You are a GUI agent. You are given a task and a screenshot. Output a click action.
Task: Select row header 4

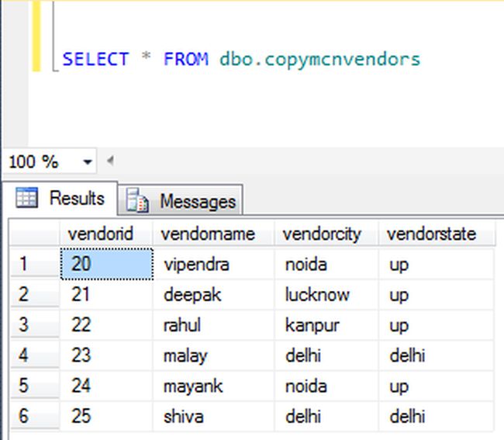click(35, 355)
